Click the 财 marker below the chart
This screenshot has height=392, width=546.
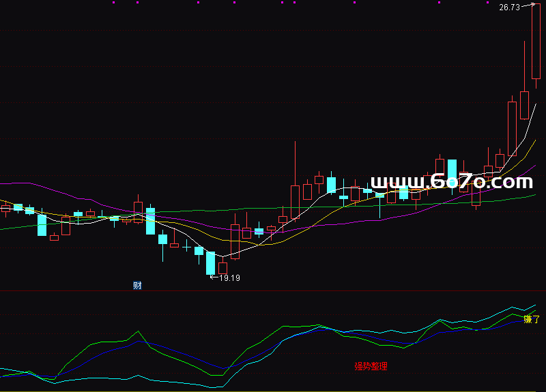pos(137,286)
